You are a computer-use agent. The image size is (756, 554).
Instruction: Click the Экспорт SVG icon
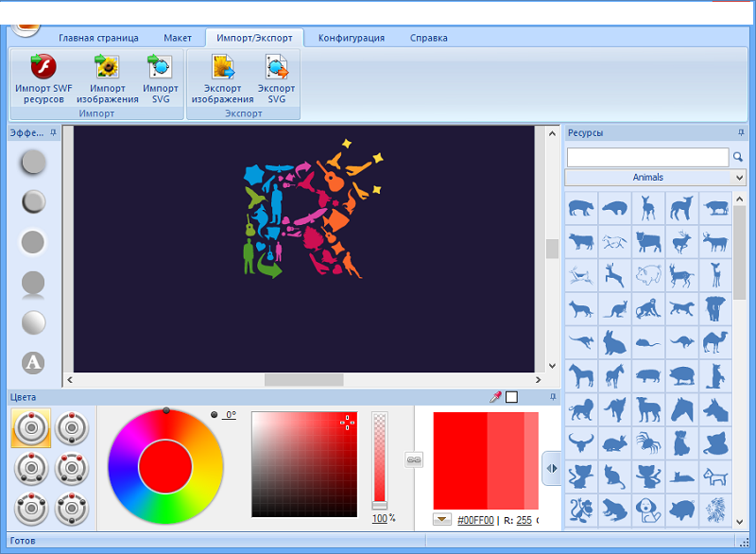pos(276,66)
